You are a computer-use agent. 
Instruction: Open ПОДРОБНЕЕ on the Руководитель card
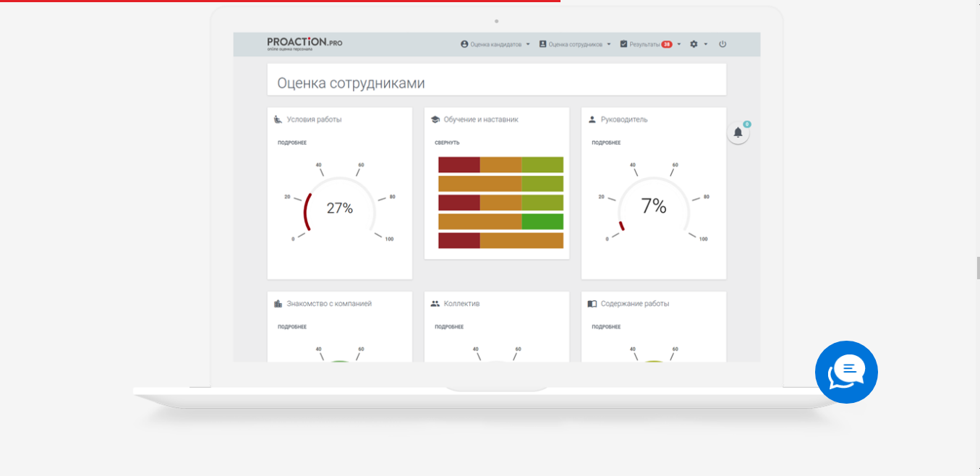coord(605,143)
